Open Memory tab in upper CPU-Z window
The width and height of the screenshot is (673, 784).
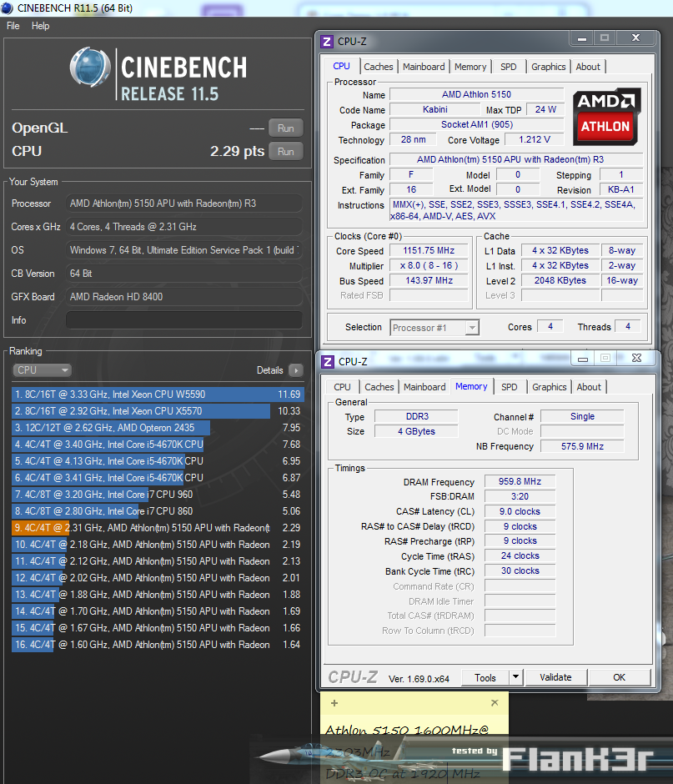pos(470,67)
